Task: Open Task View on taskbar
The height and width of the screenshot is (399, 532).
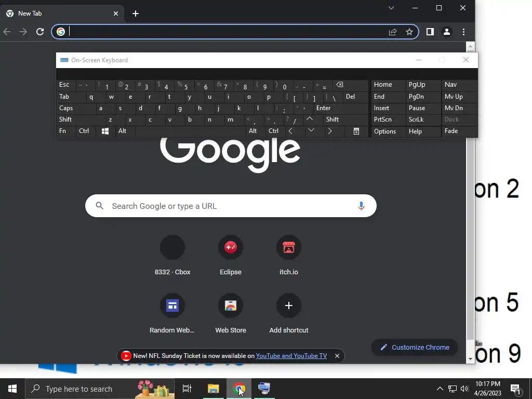Action: (187, 389)
